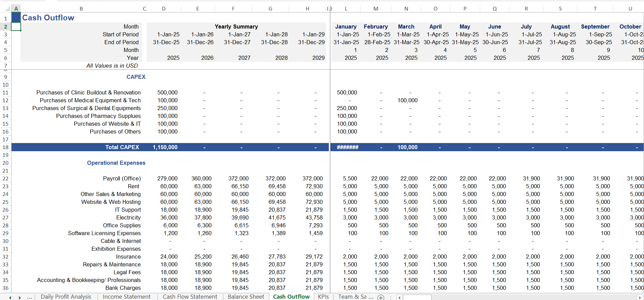644x300 pixels.
Task: Select row 22 header
Action: (5, 178)
